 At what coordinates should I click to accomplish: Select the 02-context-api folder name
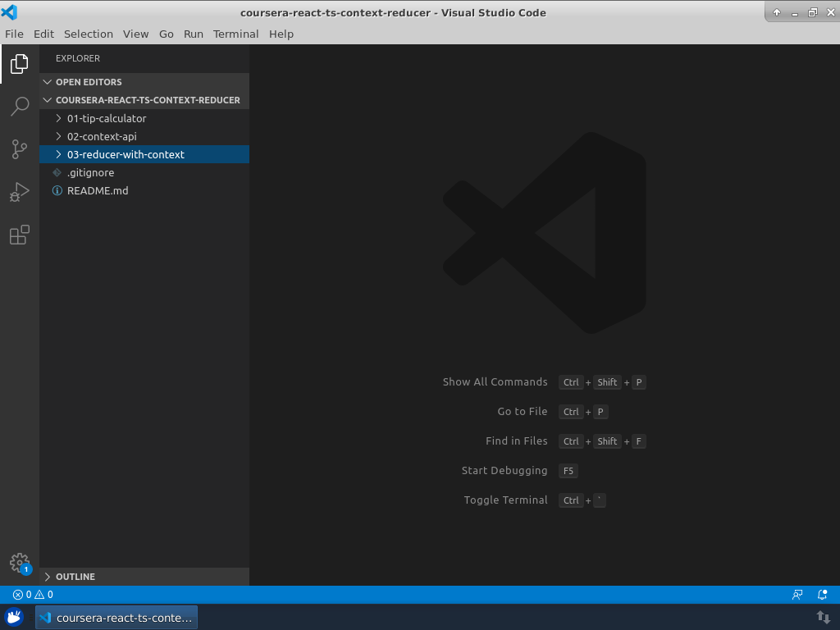tap(102, 137)
